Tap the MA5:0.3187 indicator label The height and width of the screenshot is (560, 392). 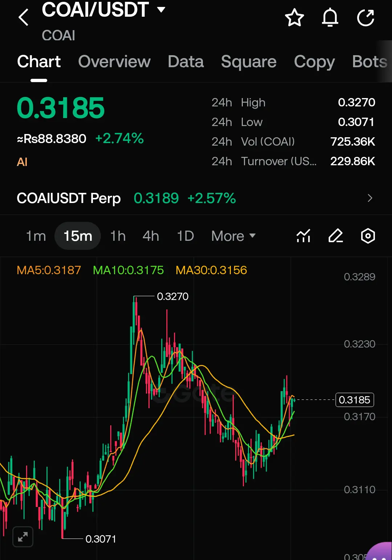[49, 270]
